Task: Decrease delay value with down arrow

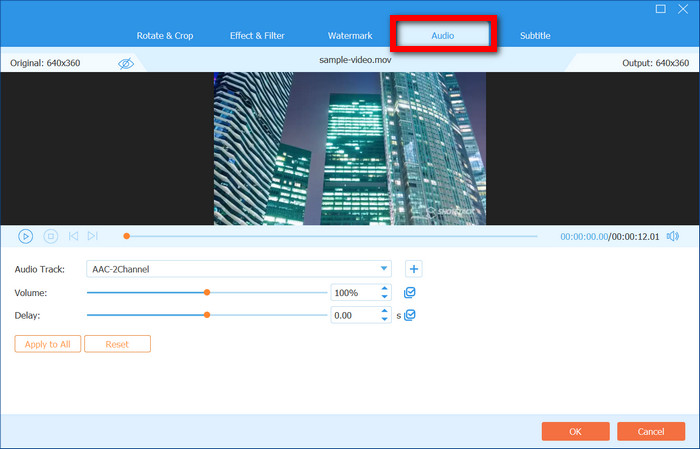Action: coord(384,319)
